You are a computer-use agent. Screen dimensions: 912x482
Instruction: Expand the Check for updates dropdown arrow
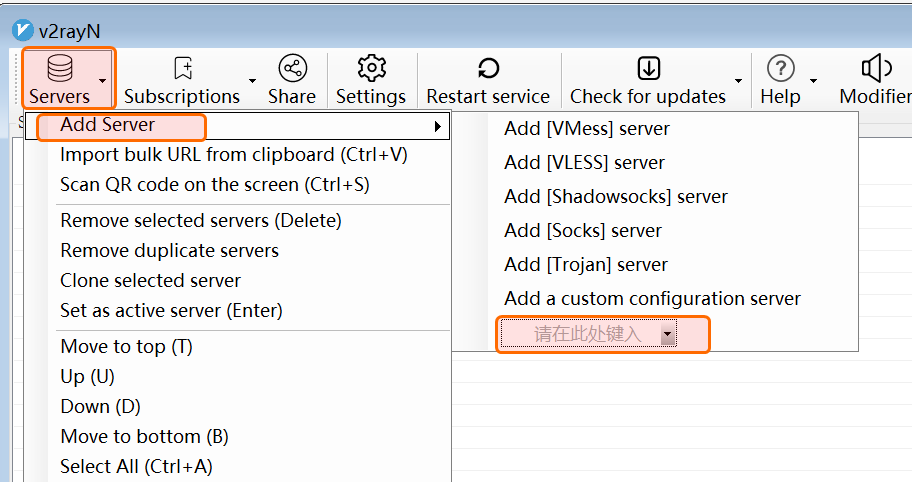click(738, 81)
